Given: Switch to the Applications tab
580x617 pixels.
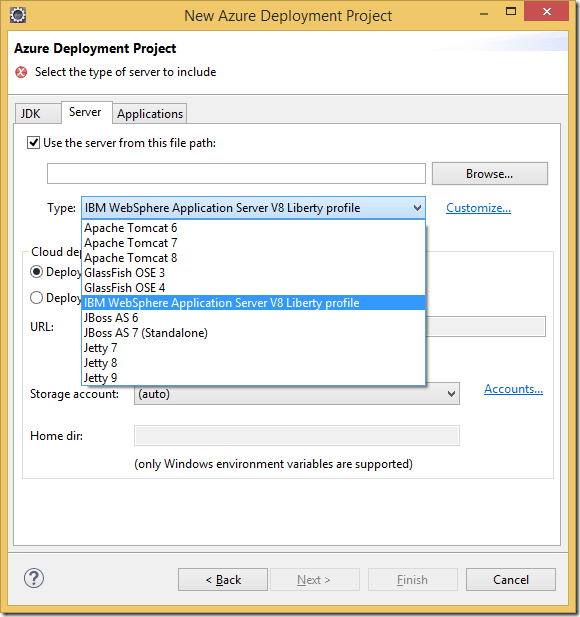Looking at the screenshot, I should 150,114.
